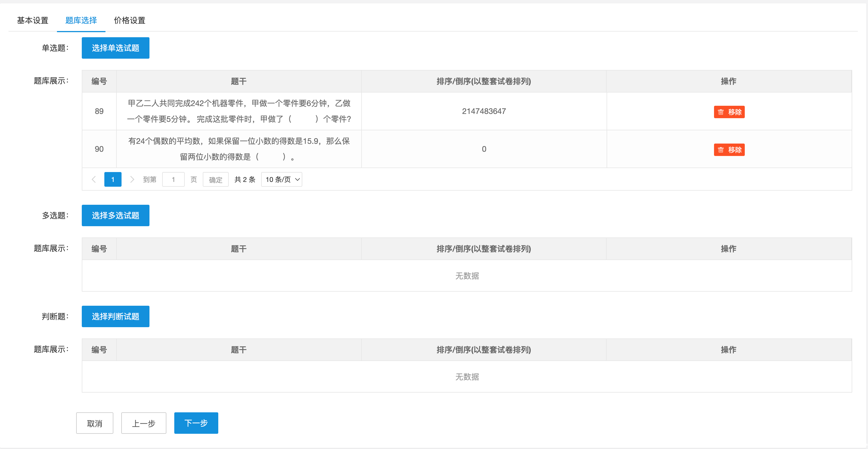Screen dimensions: 868x449
Task: Click sort value 0 cell of question 90
Action: (484, 149)
